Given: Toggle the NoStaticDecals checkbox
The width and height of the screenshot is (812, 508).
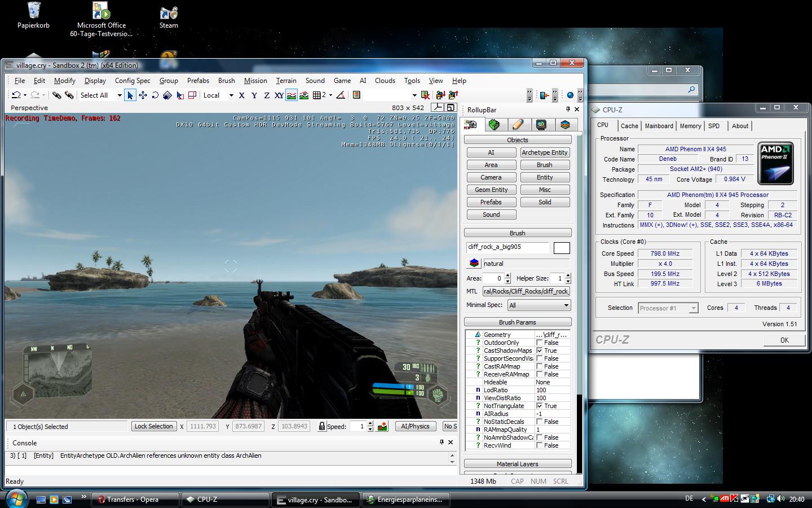Looking at the screenshot, I should [x=539, y=422].
